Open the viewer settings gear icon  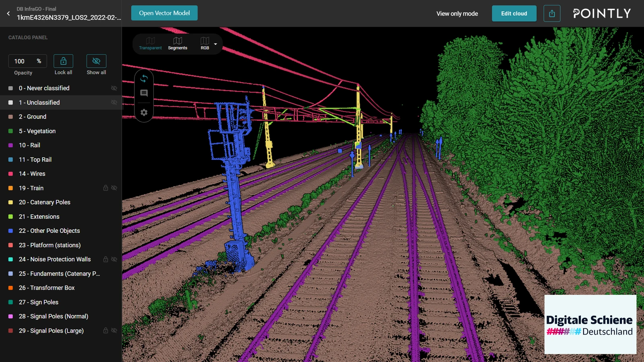point(144,112)
